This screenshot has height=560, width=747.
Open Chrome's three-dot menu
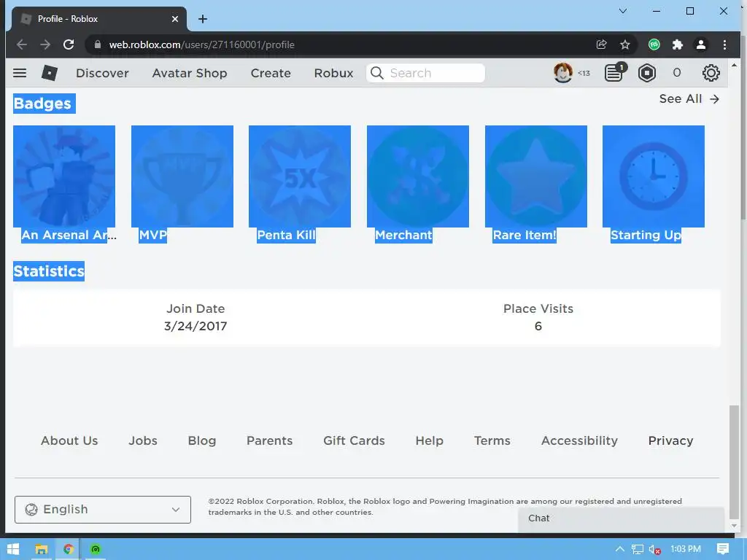point(724,44)
